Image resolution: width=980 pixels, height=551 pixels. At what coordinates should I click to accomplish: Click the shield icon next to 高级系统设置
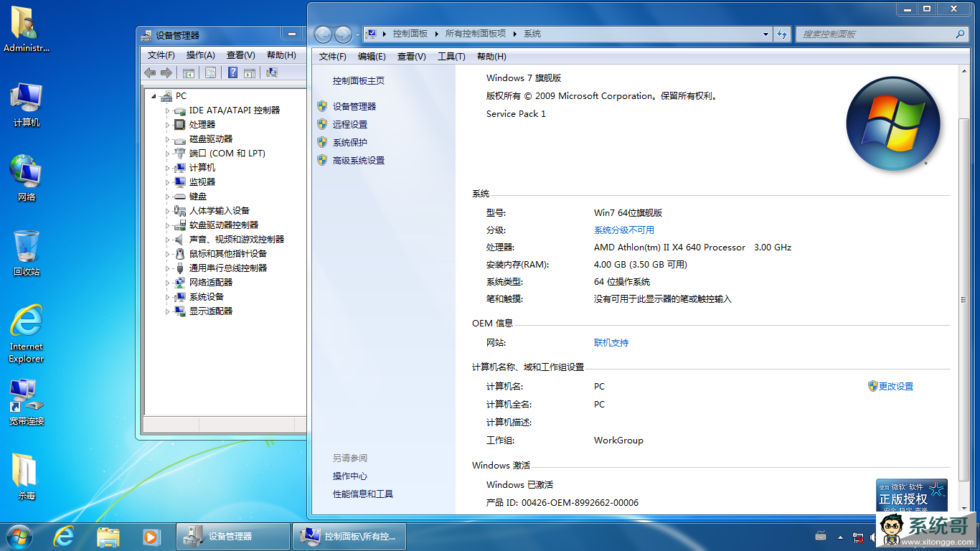(322, 160)
